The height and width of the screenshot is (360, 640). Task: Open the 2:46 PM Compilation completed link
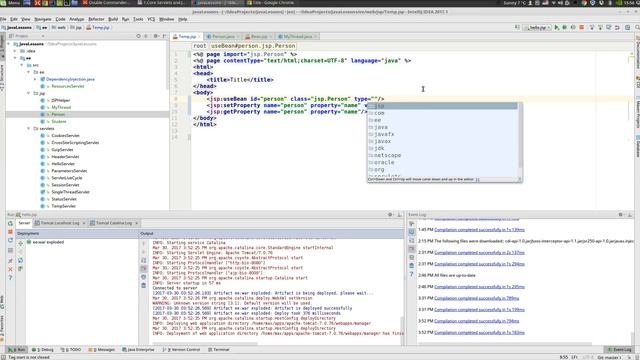pos(479,287)
